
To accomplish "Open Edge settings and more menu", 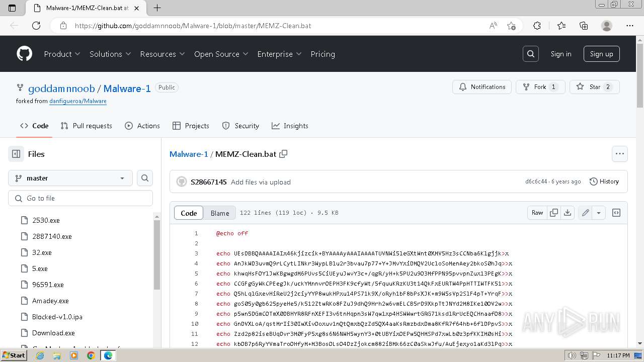I will [630, 26].
